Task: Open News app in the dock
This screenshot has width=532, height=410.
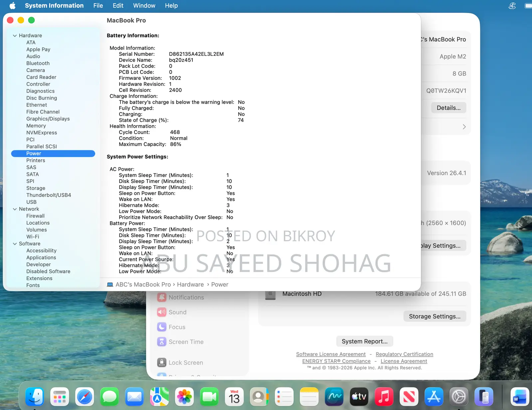Action: pos(409,397)
